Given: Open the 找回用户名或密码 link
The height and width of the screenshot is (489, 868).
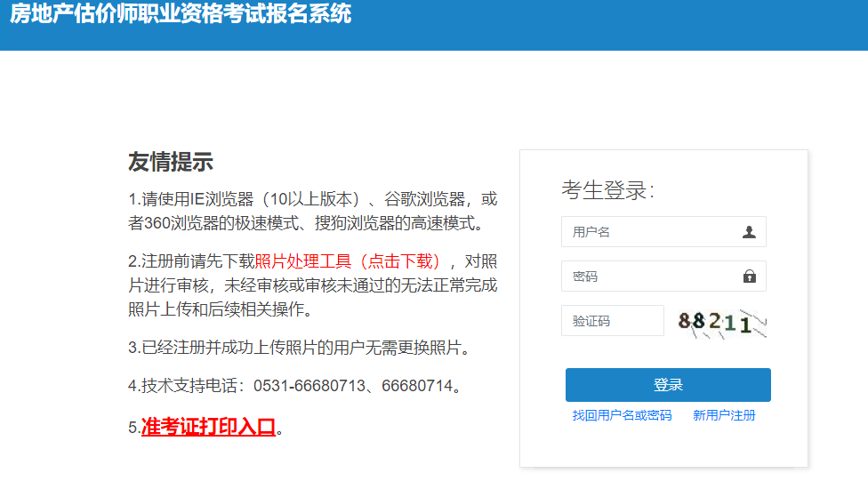Looking at the screenshot, I should tap(622, 415).
